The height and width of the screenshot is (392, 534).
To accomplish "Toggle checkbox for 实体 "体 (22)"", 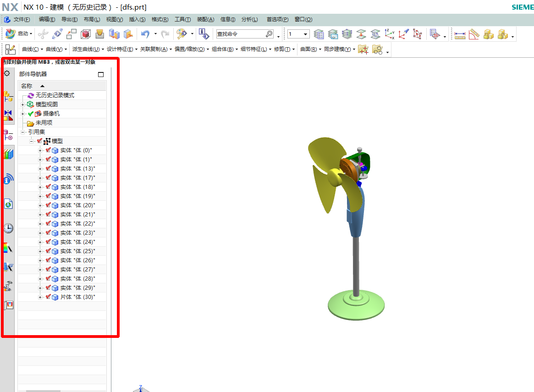I will click(49, 223).
